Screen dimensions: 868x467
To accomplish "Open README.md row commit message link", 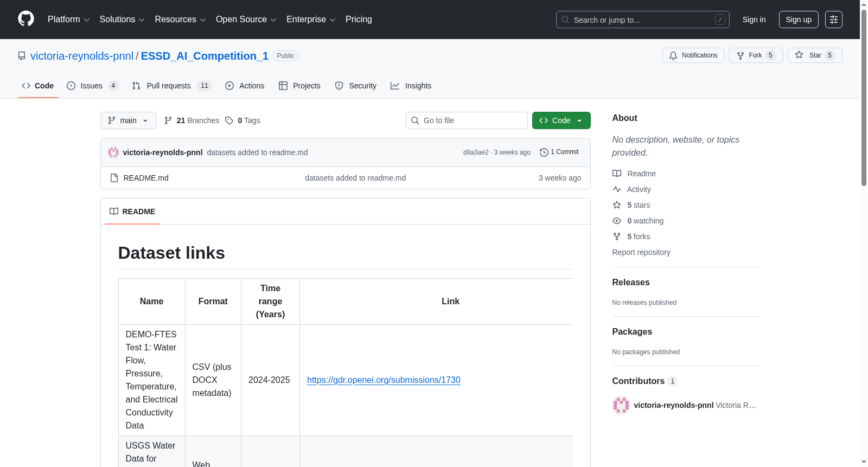I will 355,178.
